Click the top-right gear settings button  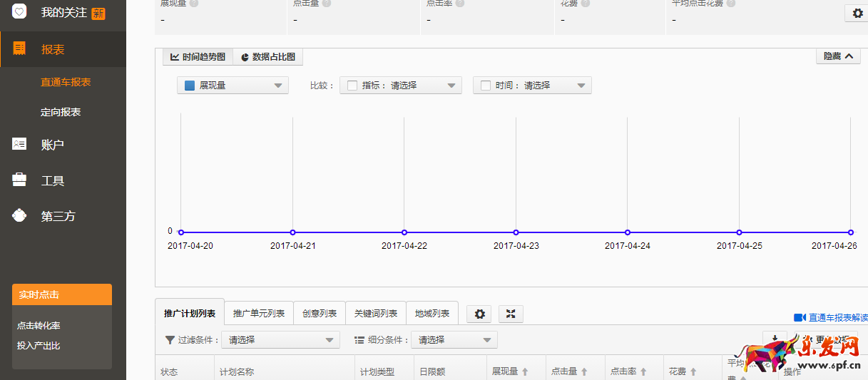pos(857,13)
